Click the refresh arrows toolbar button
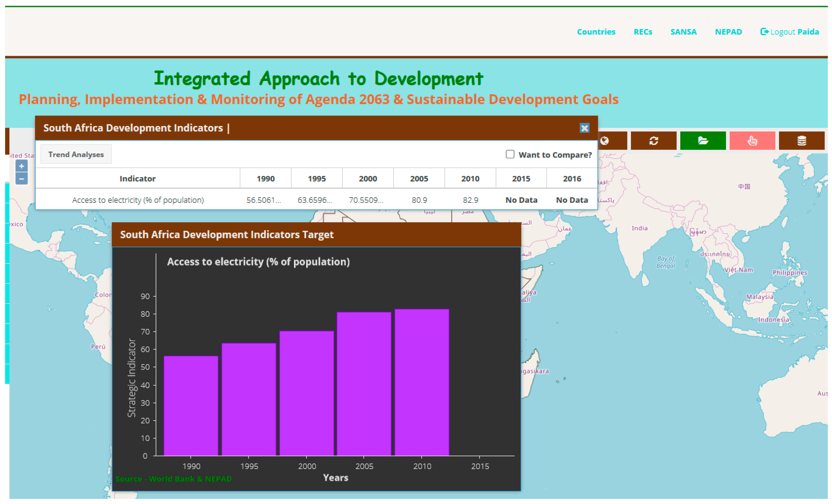The image size is (832, 504). point(654,140)
